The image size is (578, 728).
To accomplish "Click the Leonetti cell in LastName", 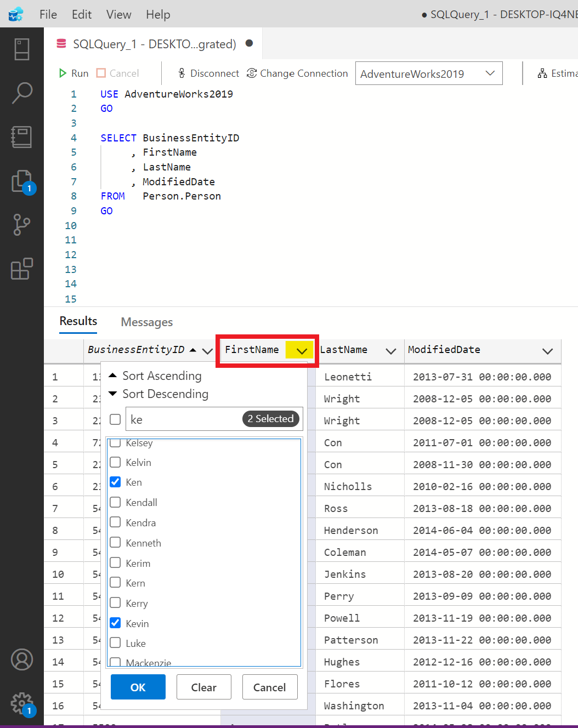I will pyautogui.click(x=348, y=377).
